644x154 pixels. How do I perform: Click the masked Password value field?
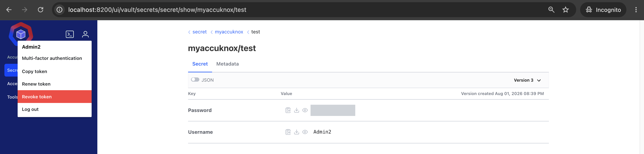pyautogui.click(x=333, y=110)
